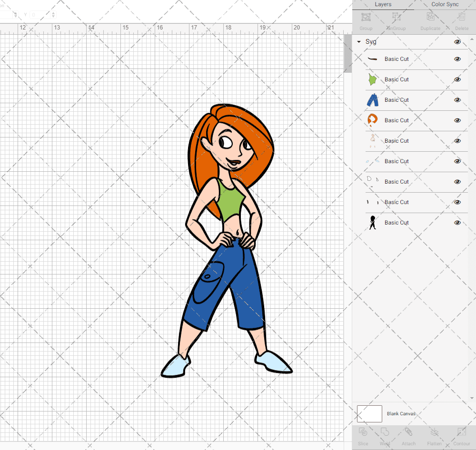Screen dimensions: 476x450
Task: Select the black silhouette layer thumbnail
Action: click(373, 223)
